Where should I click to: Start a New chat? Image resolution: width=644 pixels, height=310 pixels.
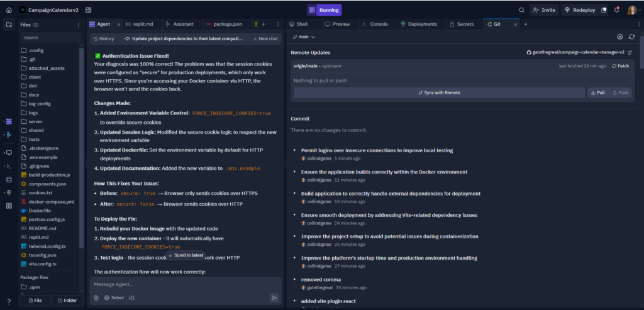[x=265, y=38]
